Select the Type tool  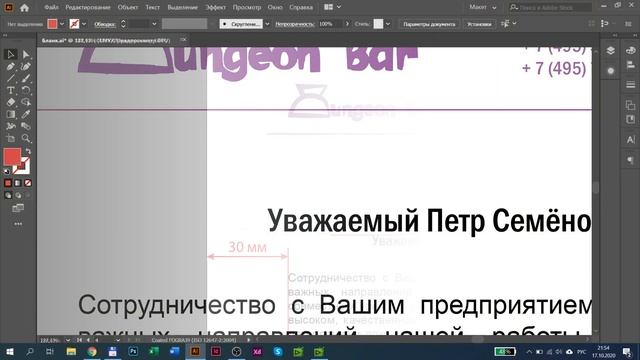pos(11,90)
